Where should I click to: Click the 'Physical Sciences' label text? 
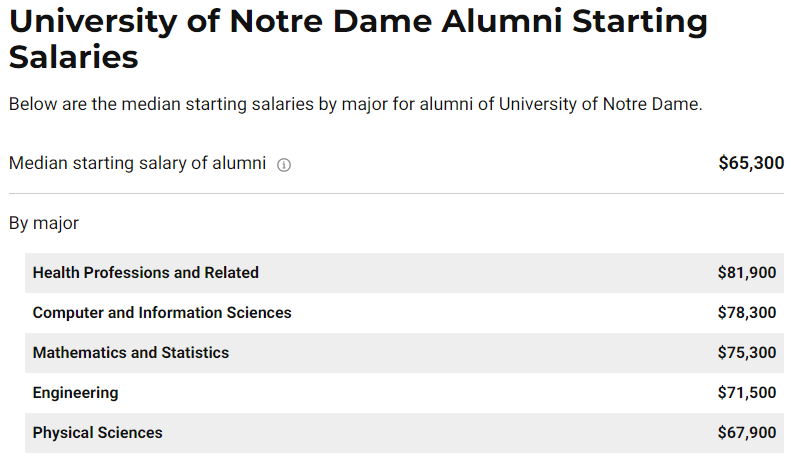(97, 433)
